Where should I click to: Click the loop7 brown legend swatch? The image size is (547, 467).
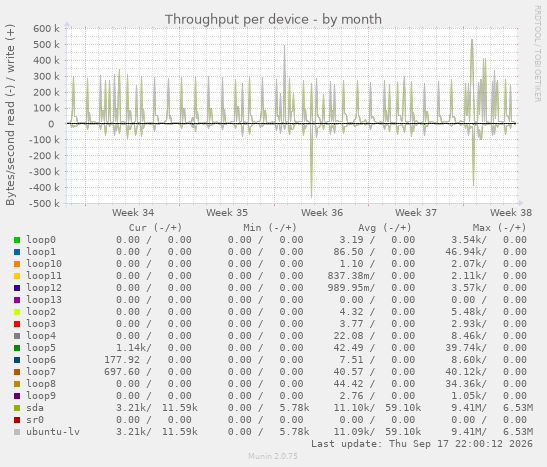[x=17, y=372]
